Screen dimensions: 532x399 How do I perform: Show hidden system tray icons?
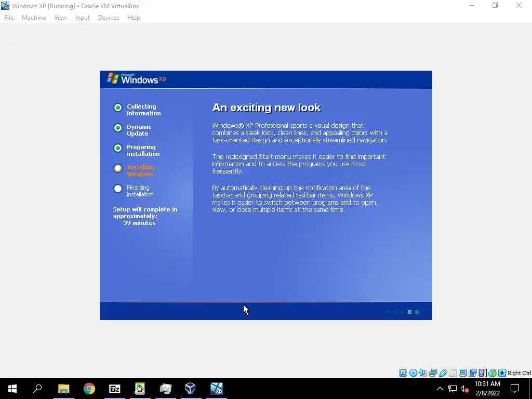[x=440, y=389]
